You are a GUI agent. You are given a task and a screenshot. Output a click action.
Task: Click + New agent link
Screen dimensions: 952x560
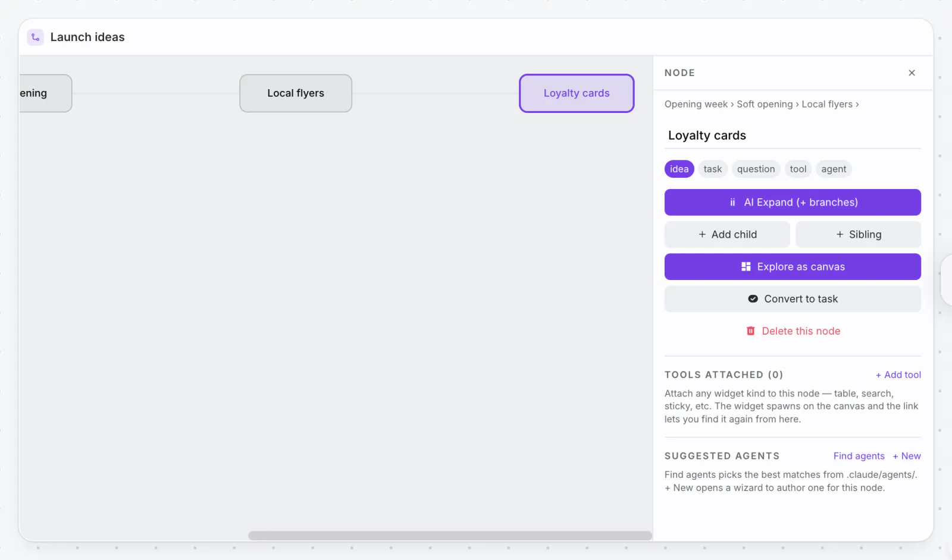(x=906, y=456)
